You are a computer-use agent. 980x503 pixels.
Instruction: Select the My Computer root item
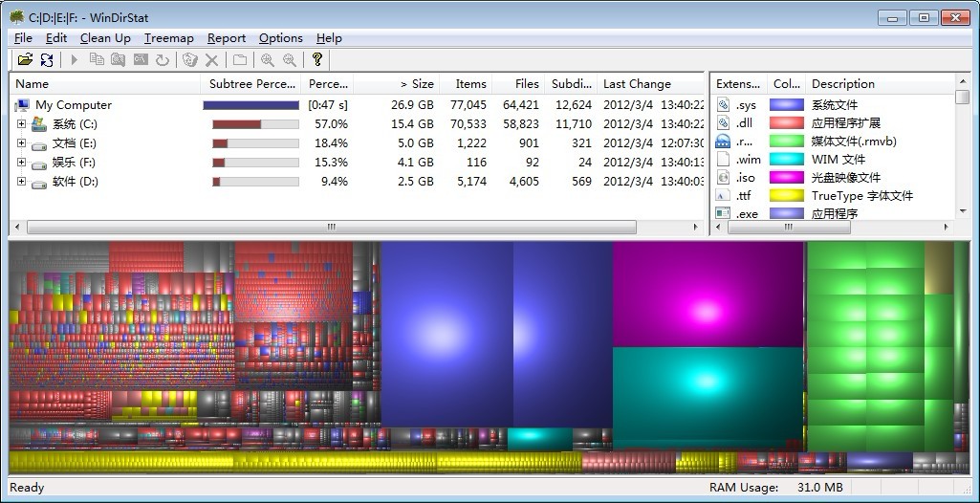click(73, 105)
